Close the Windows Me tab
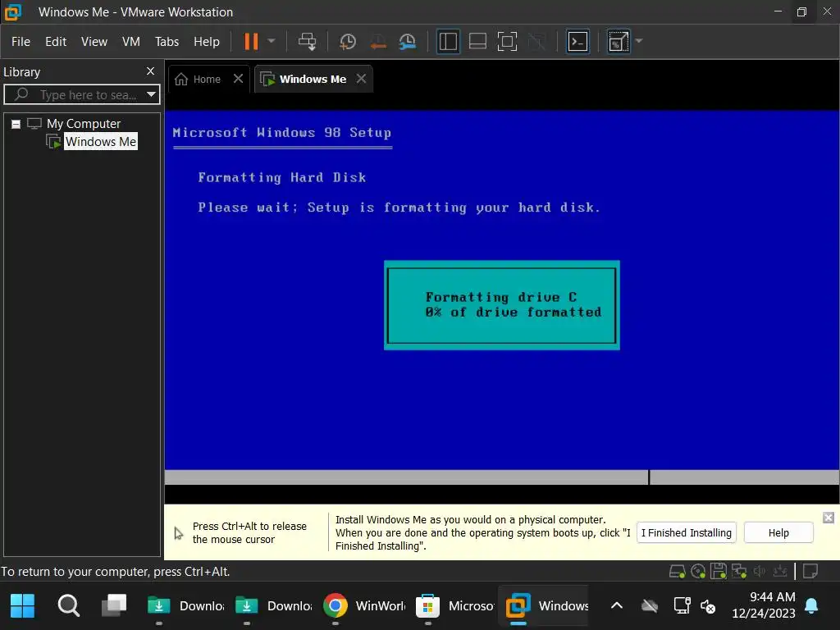Viewport: 840px width, 630px height. click(362, 79)
